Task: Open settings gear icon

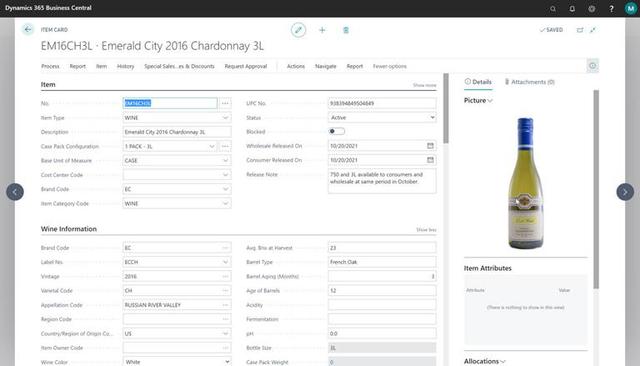Action: 591,9
